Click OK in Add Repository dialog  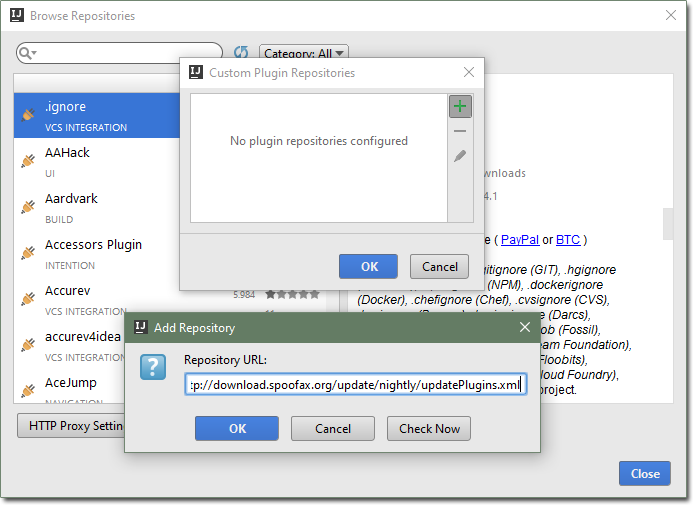point(237,428)
